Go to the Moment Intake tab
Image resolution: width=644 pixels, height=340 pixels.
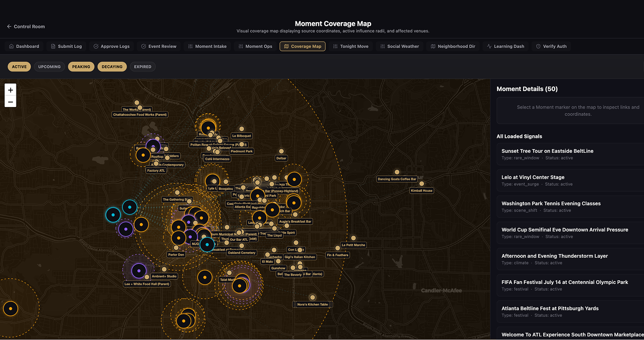208,46
